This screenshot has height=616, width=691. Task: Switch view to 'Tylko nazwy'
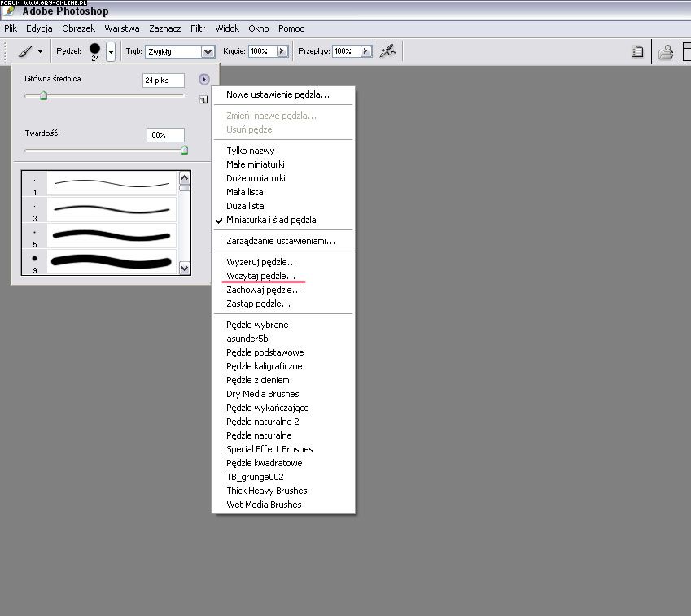coord(250,151)
